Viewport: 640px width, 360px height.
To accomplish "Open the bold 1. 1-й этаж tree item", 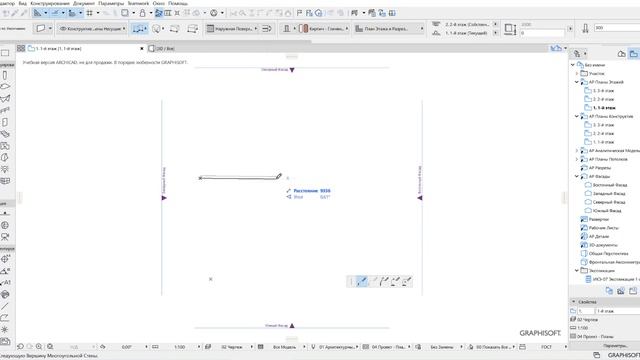I will (604, 108).
